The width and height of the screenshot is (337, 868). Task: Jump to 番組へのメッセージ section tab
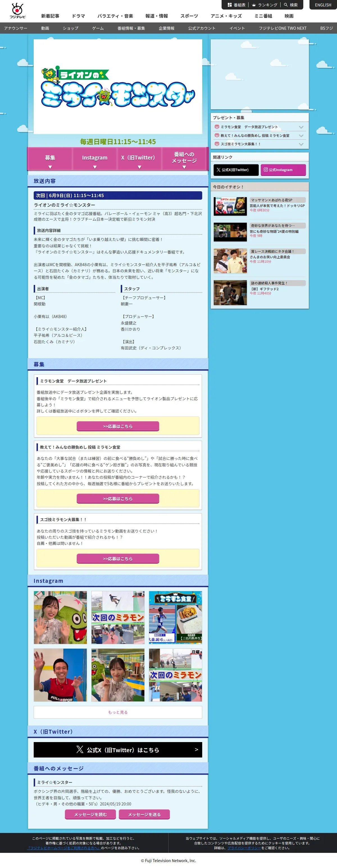184,159
